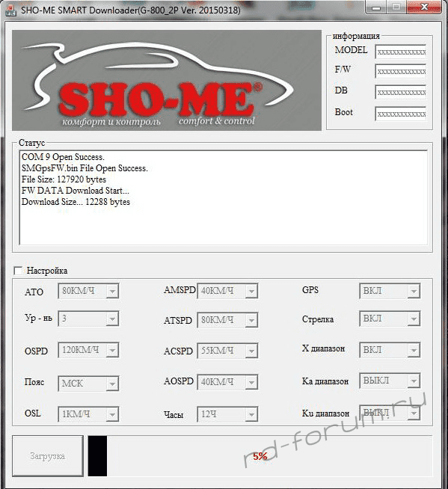Enable the Настройка checkbox
The width and height of the screenshot is (448, 489).
(x=18, y=271)
